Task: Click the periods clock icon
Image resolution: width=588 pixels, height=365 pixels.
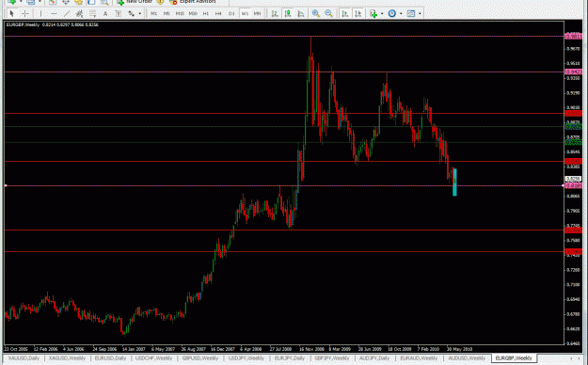Action: 392,13
